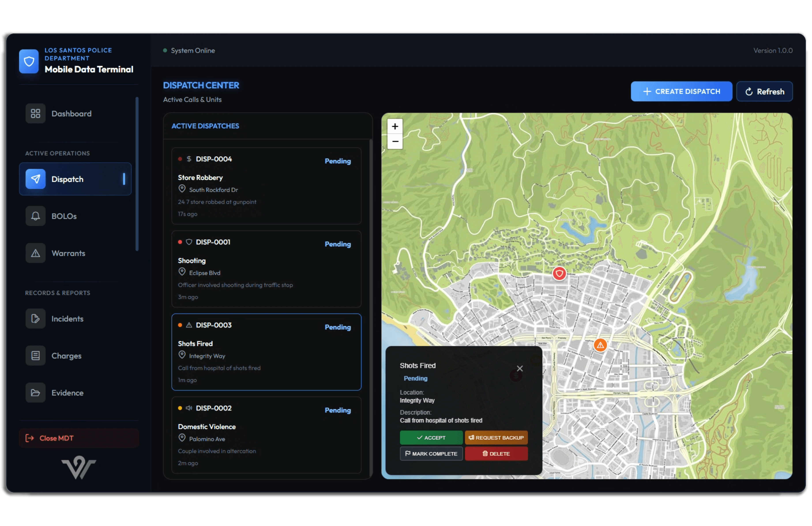The image size is (812, 526).
Task: Click the Charges list icon
Action: [x=36, y=356]
